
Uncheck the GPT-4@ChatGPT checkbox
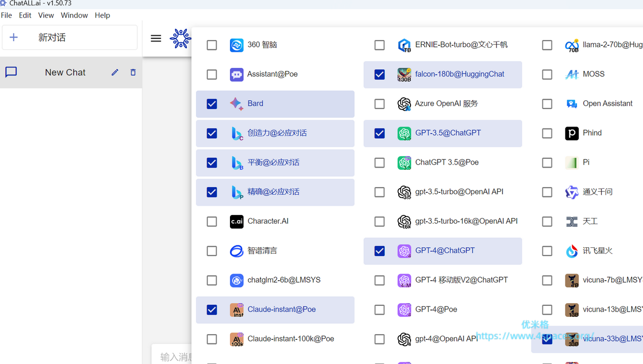(x=380, y=251)
